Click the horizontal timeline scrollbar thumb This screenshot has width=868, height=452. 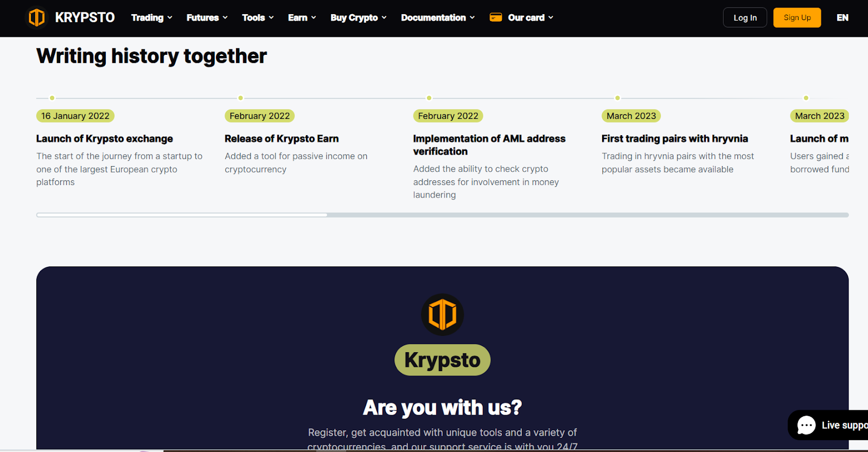tap(182, 215)
